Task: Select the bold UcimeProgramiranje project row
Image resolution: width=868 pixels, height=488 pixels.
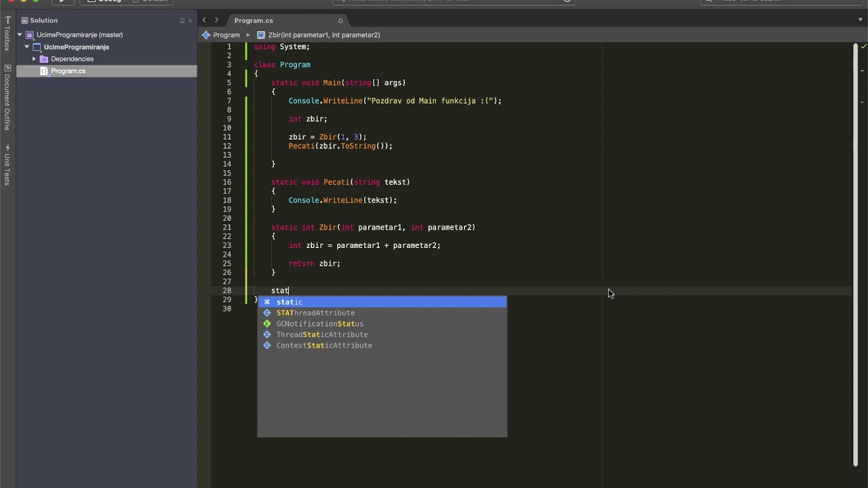Action: coord(106,47)
